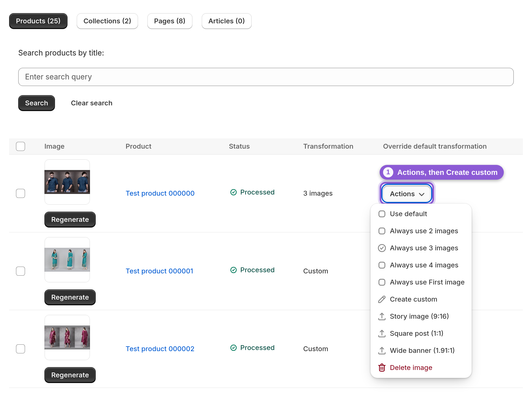The width and height of the screenshot is (532, 397).
Task: Click the 'Override default transformation' column header
Action: (435, 146)
